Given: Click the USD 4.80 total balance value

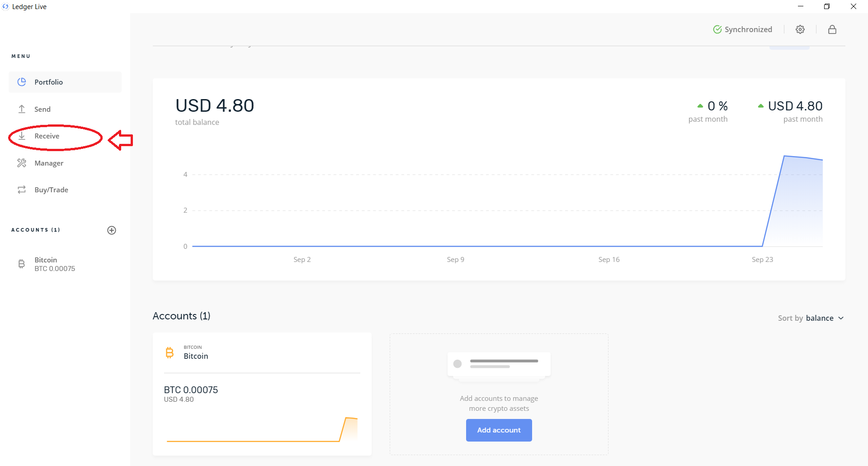Looking at the screenshot, I should (215, 105).
